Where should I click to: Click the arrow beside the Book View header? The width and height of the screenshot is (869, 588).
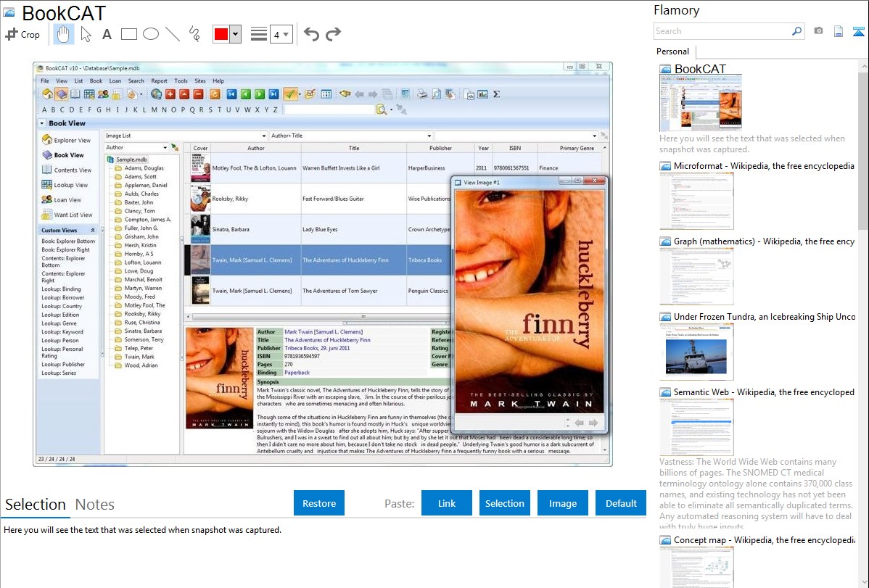(x=42, y=123)
